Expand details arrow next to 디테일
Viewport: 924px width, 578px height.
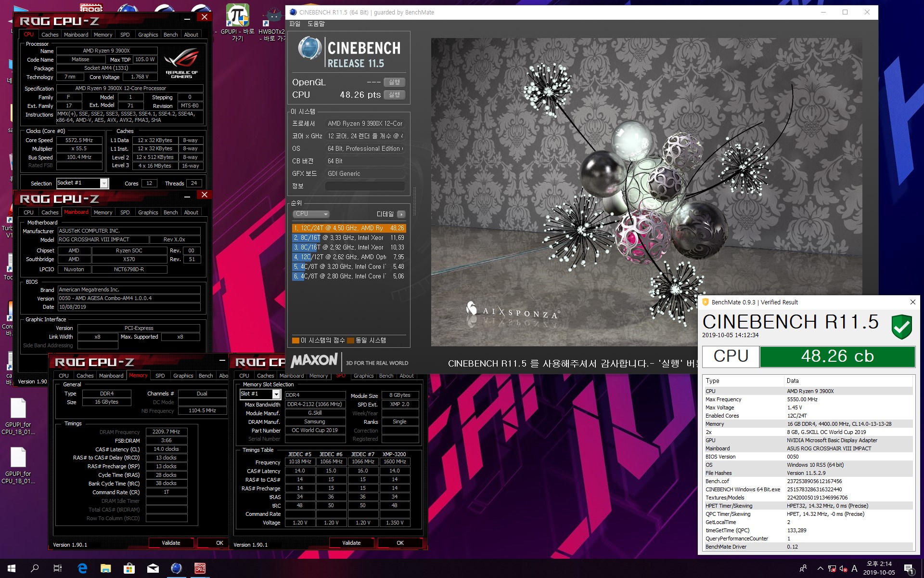click(401, 214)
